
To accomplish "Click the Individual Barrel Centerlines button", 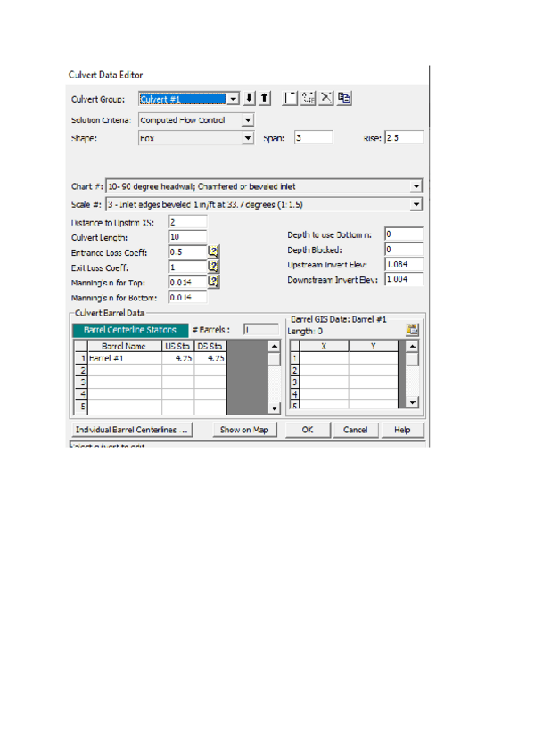I will pos(132,430).
